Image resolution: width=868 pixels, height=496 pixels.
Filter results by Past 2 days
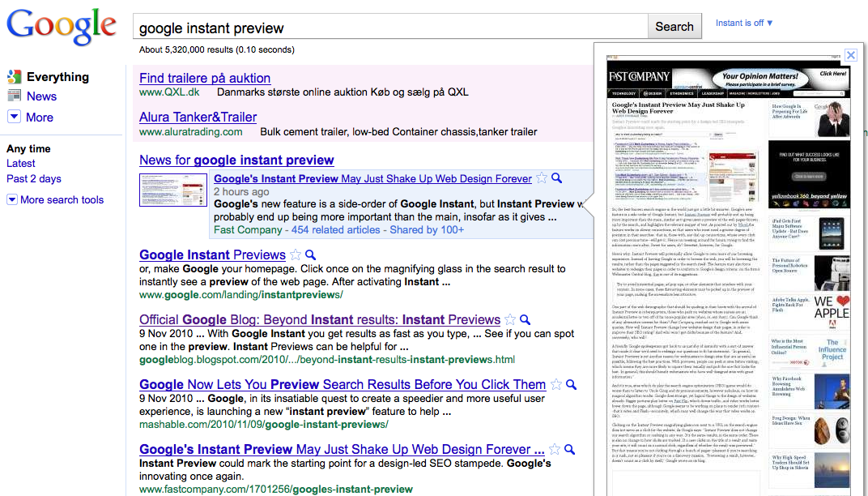coord(34,179)
